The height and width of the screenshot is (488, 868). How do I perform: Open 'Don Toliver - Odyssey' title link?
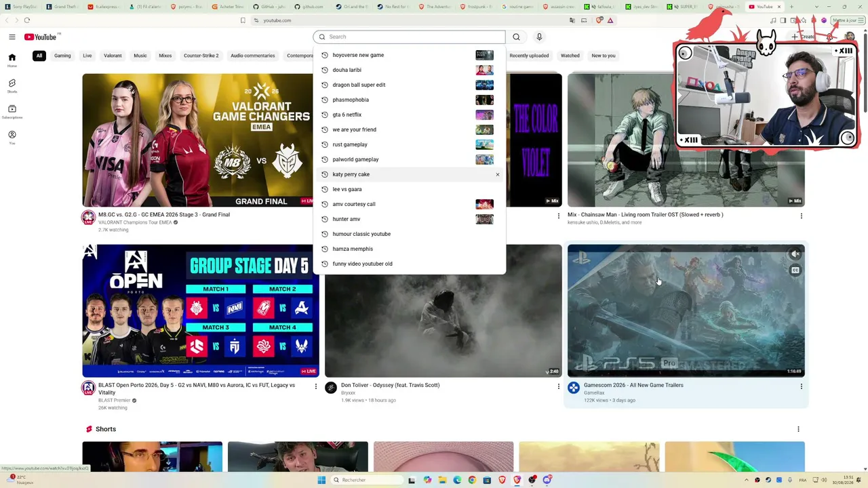pos(390,385)
